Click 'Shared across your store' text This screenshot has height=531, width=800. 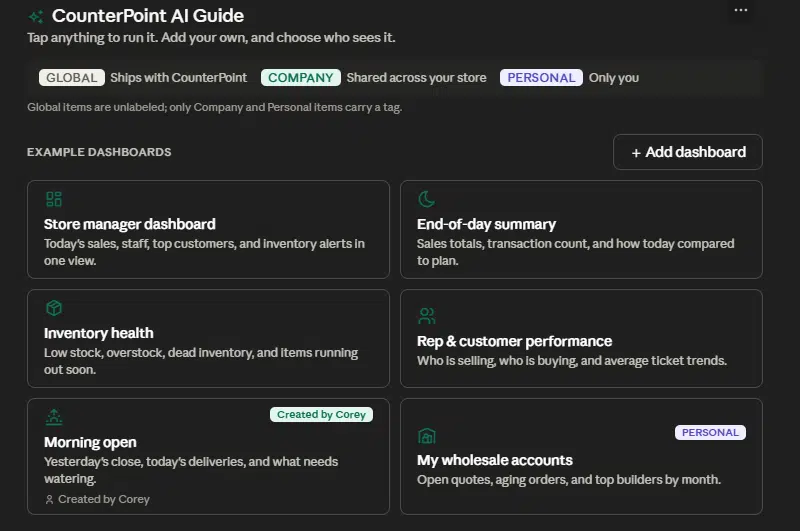pyautogui.click(x=416, y=78)
